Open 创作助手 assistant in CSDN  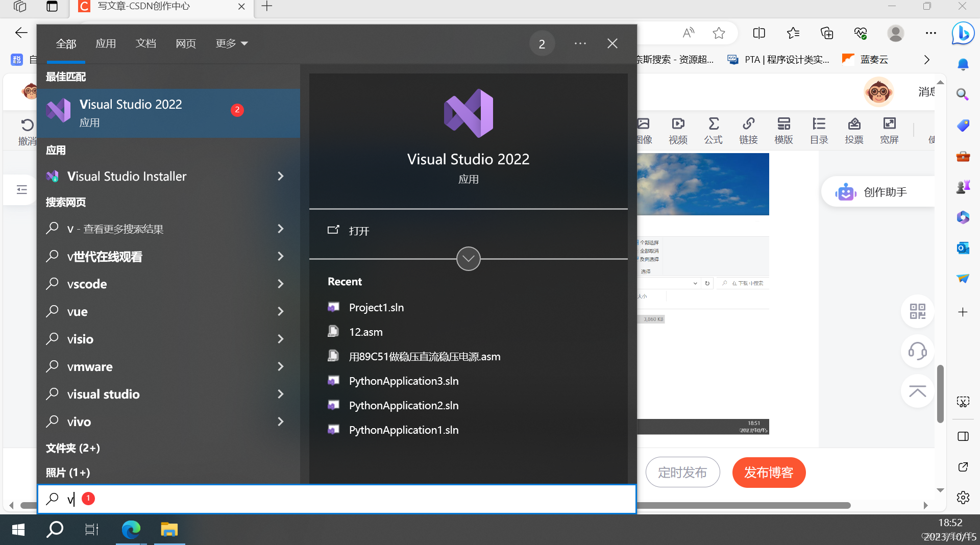(878, 192)
